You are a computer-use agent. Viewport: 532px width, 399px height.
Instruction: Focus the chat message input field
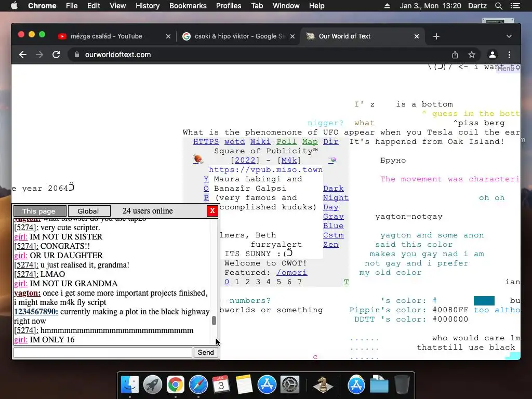103,353
